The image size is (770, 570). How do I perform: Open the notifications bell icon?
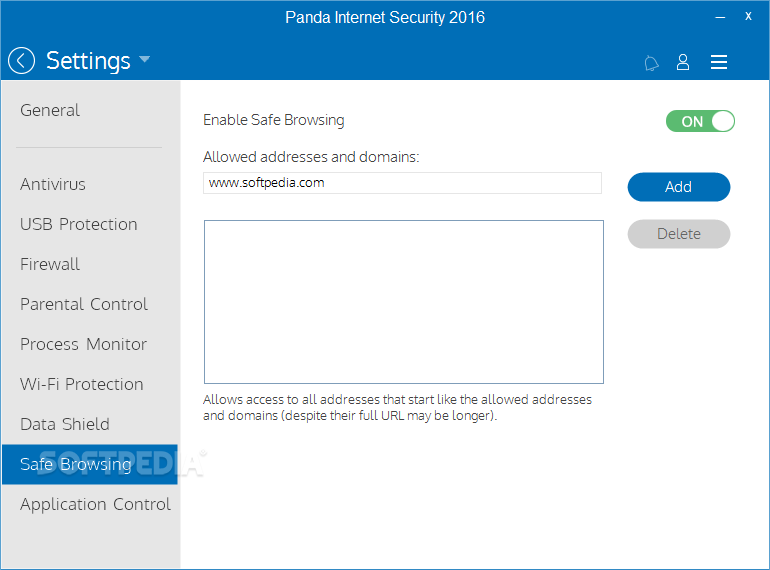[651, 63]
